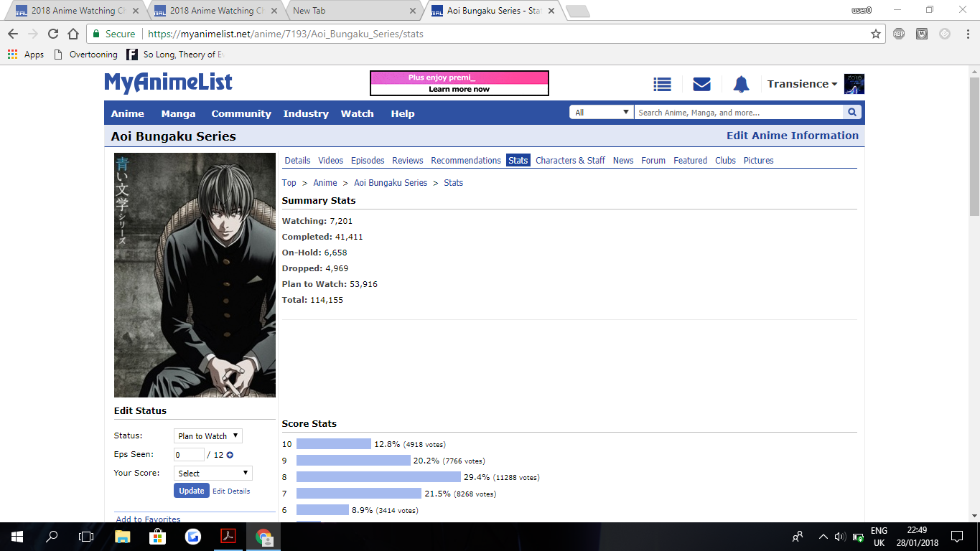
Task: Close the Aoi Bungaku Series tab
Action: tap(552, 11)
